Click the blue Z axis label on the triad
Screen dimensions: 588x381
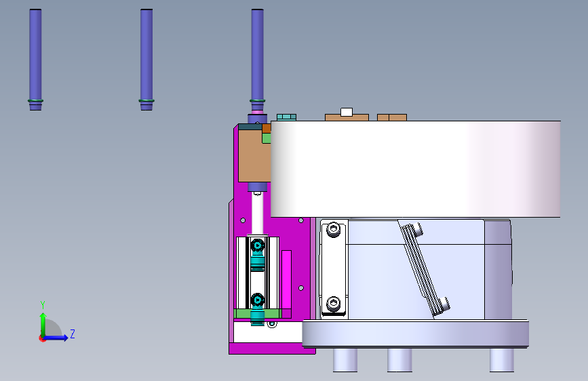point(73,334)
